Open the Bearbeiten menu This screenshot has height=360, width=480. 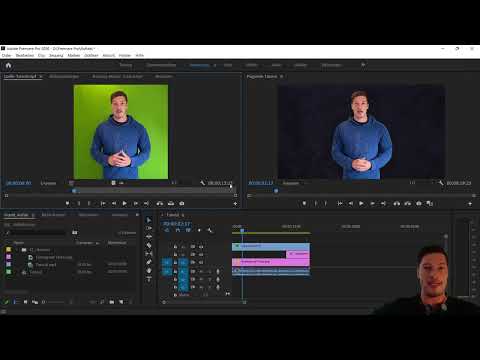[25, 55]
